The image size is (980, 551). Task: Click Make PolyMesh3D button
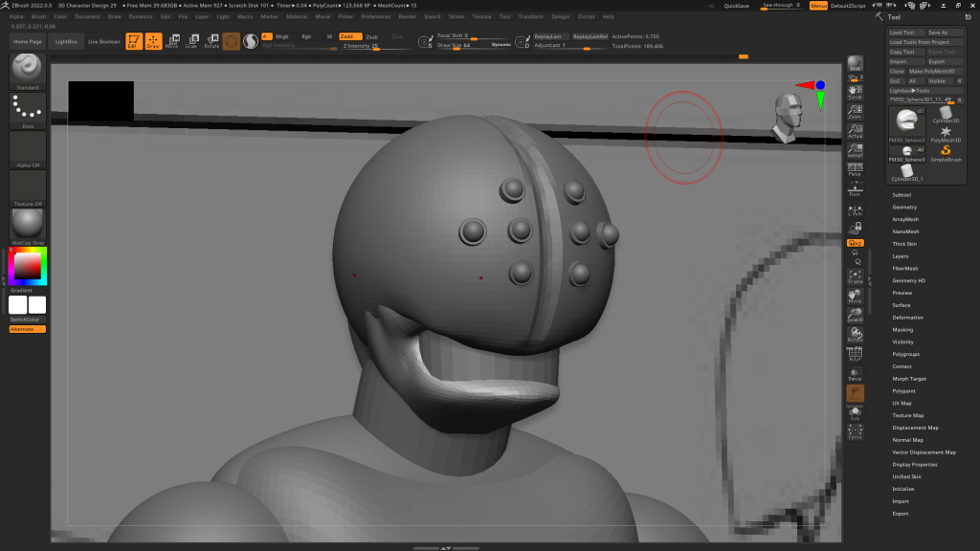(x=936, y=72)
